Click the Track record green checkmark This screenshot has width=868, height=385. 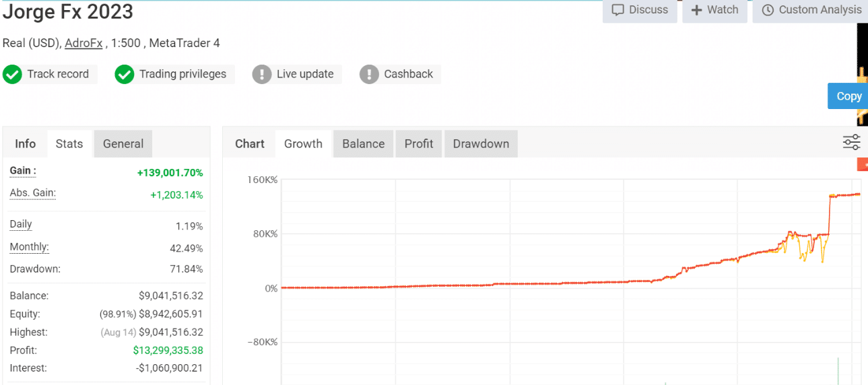click(12, 74)
